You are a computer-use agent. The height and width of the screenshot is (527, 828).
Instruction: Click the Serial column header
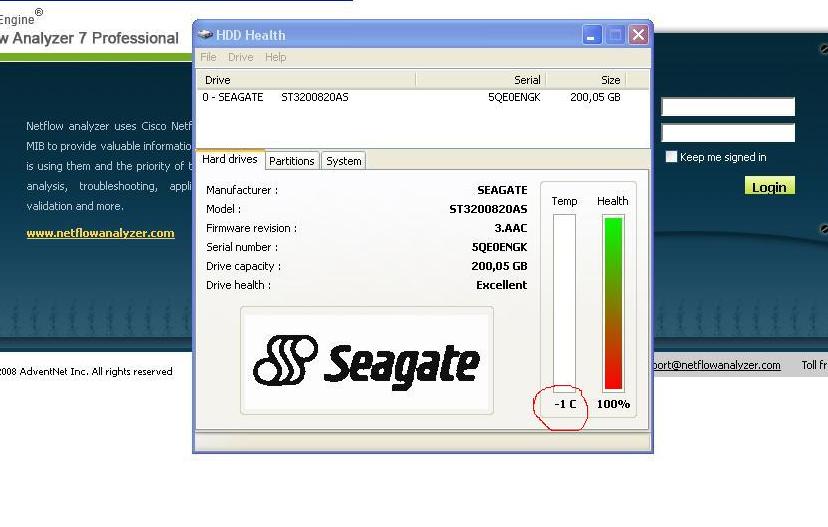coord(481,80)
